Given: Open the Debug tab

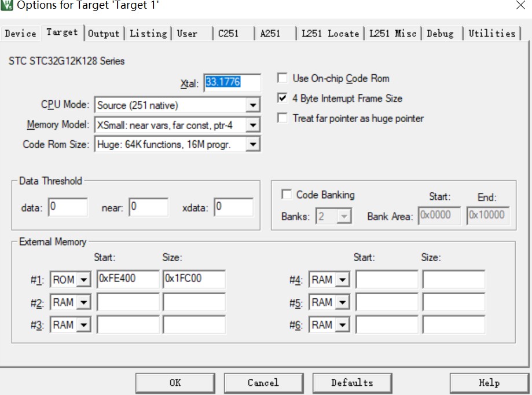Looking at the screenshot, I should pyautogui.click(x=440, y=34).
